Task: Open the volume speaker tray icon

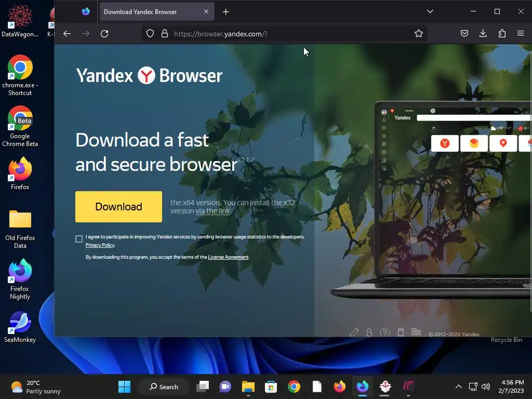Action: coord(486,387)
